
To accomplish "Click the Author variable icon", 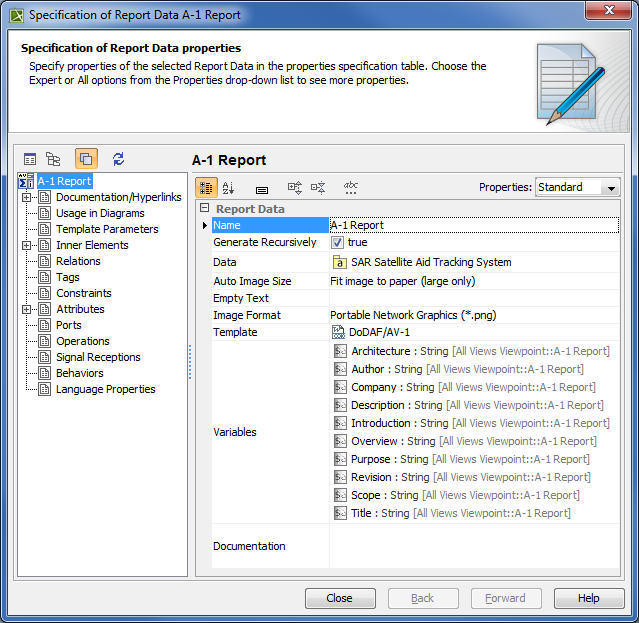I will (340, 369).
